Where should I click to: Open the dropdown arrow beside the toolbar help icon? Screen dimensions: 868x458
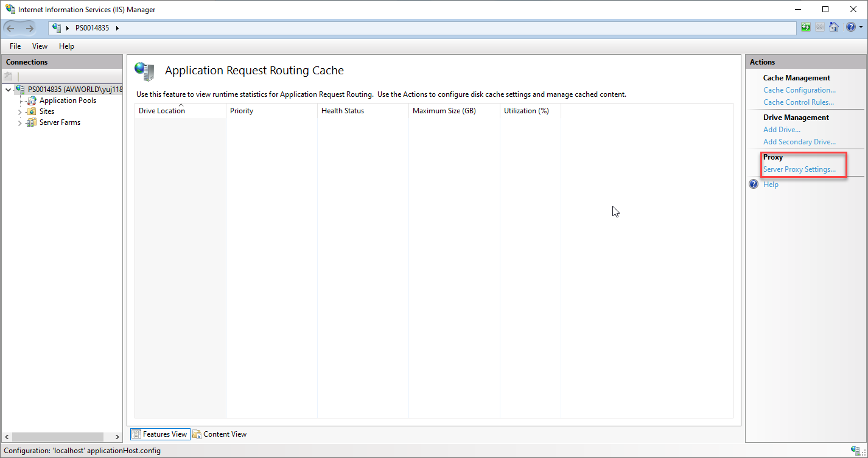pos(861,28)
